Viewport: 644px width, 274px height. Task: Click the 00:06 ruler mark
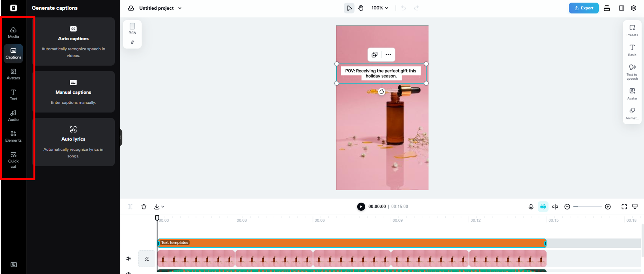[320, 220]
